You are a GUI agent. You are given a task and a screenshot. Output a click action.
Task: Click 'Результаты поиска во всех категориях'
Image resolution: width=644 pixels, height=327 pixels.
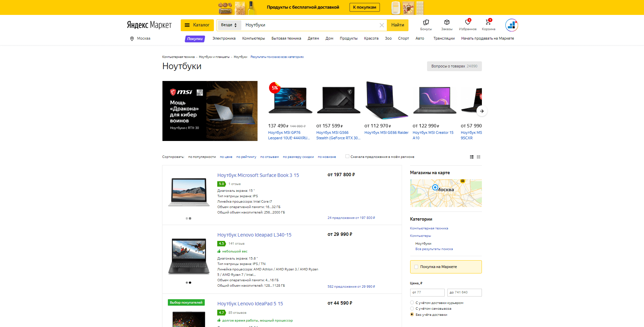click(x=277, y=57)
